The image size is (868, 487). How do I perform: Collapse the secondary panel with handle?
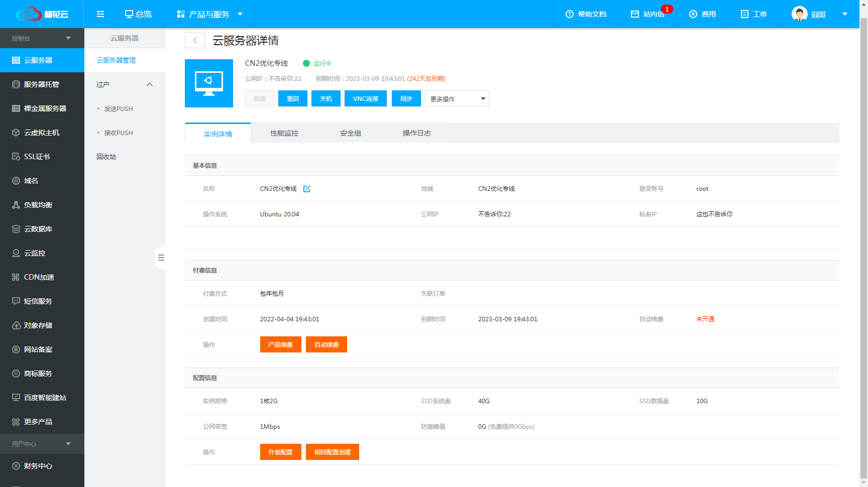coord(161,258)
